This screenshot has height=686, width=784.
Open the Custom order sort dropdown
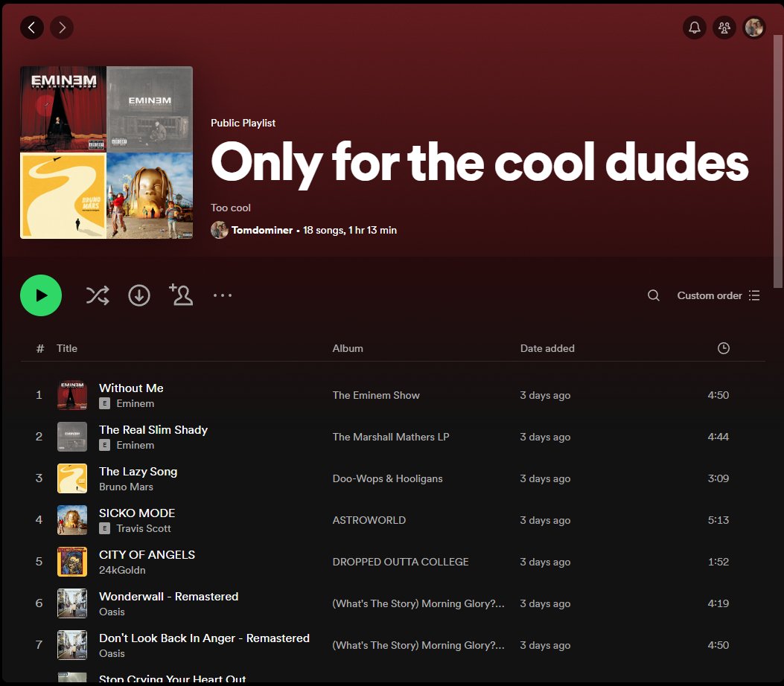click(x=718, y=295)
